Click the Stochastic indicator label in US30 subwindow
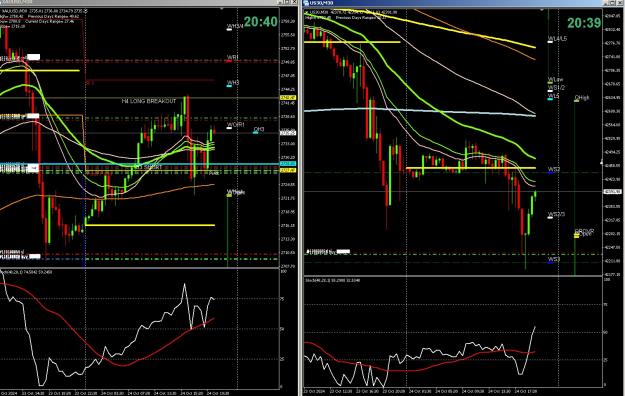The width and height of the screenshot is (625, 396). 332,280
